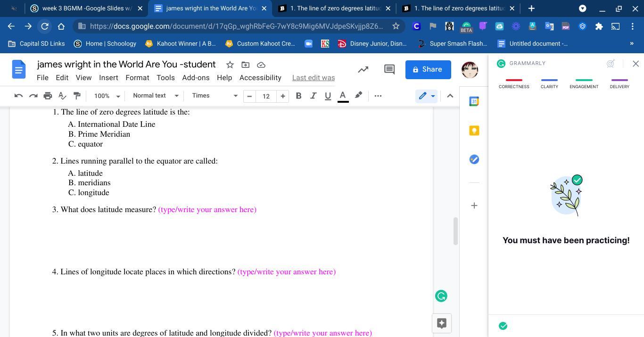Image resolution: width=644 pixels, height=337 pixels.
Task: Toggle bold formatting
Action: coord(298,96)
